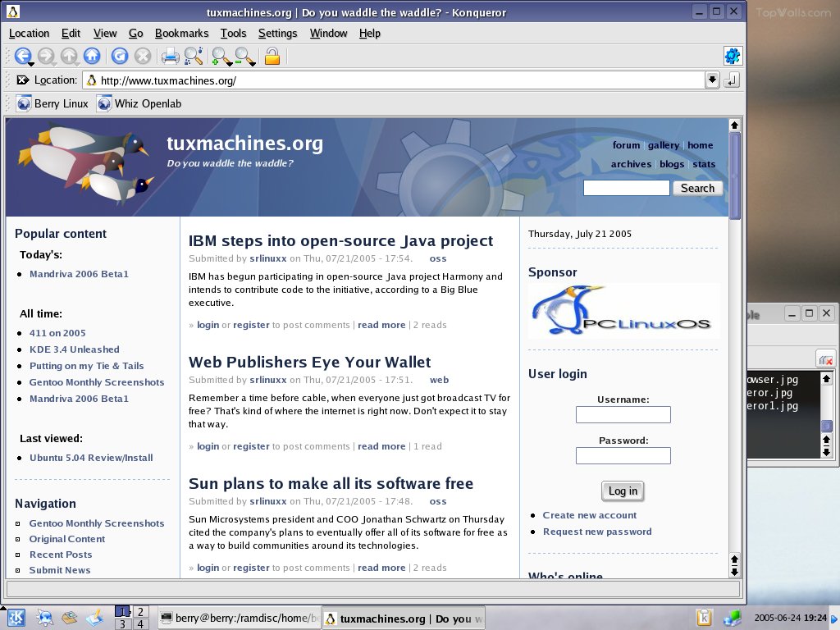This screenshot has height=630, width=840.
Task: Open the K Menu on the panel
Action: coord(15,619)
